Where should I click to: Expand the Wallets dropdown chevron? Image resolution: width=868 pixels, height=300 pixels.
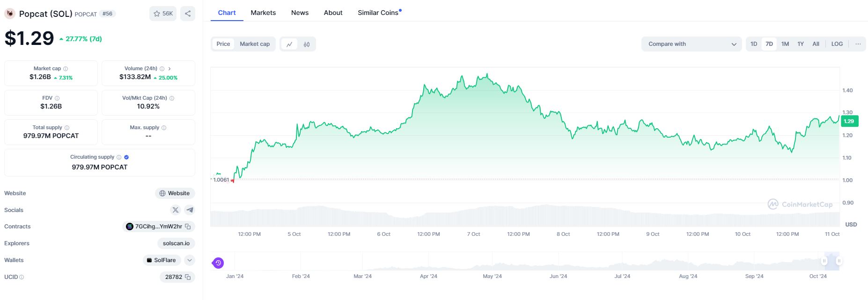tap(190, 260)
